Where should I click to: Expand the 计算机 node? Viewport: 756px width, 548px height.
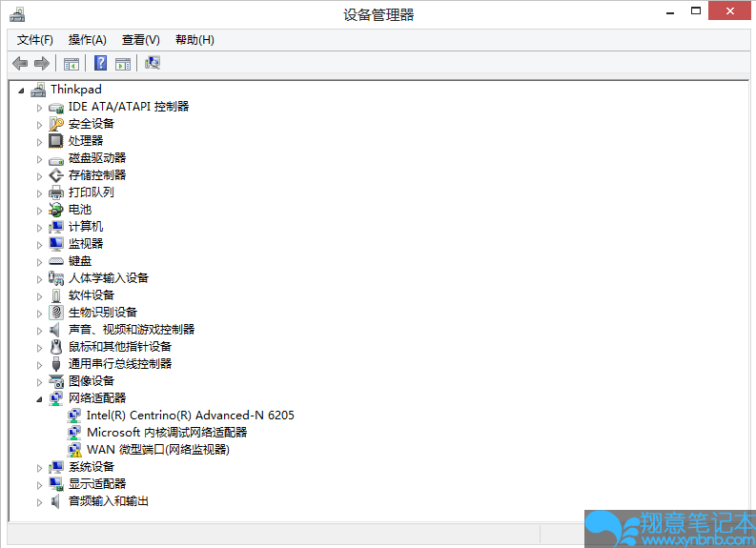[x=39, y=228]
